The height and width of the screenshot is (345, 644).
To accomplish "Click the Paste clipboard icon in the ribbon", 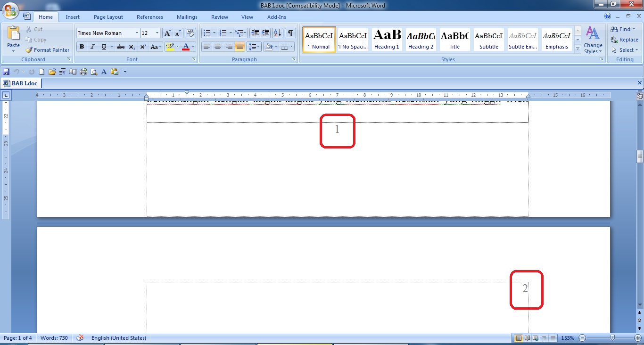I will coord(13,33).
